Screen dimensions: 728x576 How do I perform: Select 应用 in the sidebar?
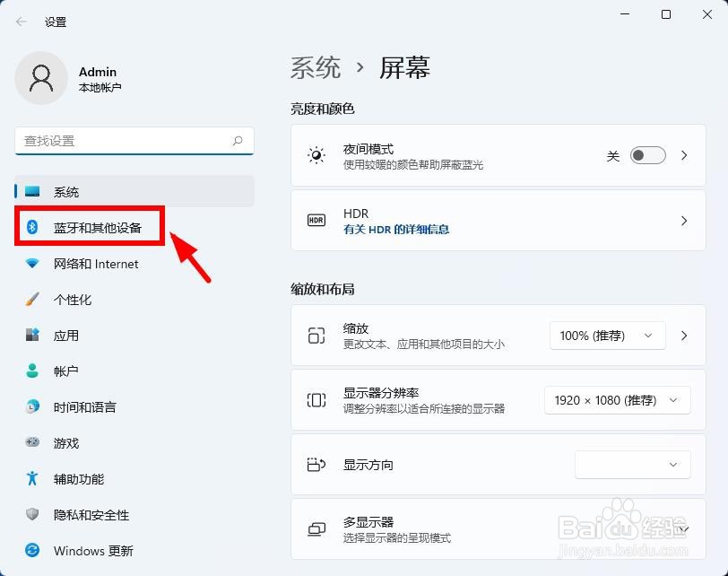(x=134, y=335)
